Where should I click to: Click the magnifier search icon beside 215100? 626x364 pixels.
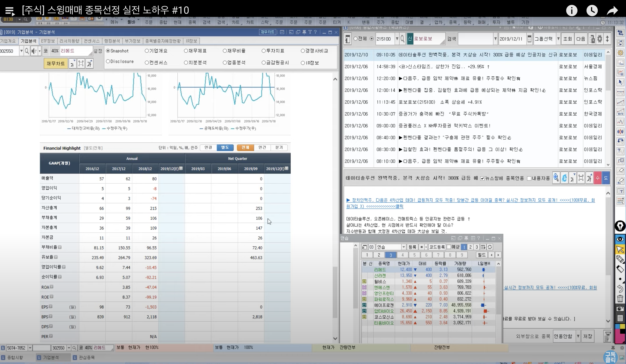click(402, 39)
